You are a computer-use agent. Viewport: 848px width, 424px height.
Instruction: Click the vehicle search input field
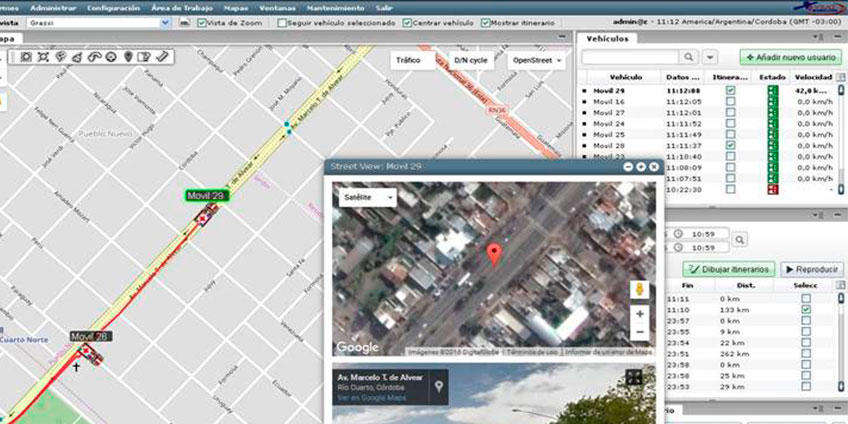pos(633,57)
